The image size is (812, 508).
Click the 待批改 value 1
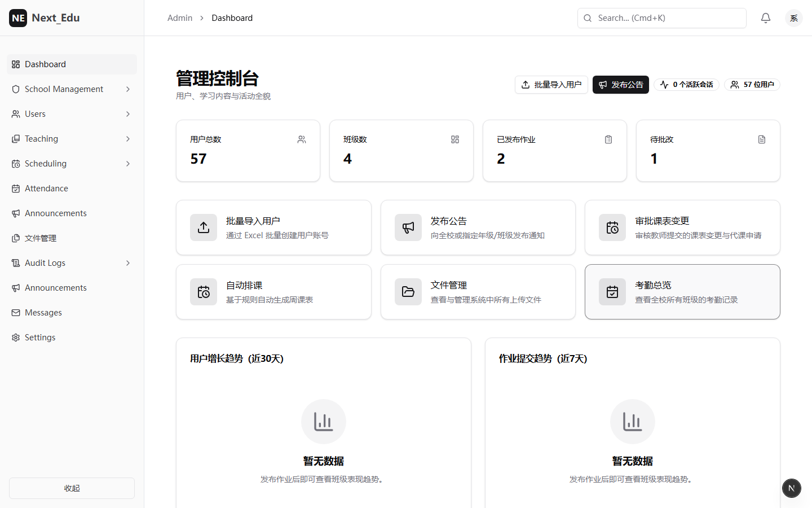(654, 159)
